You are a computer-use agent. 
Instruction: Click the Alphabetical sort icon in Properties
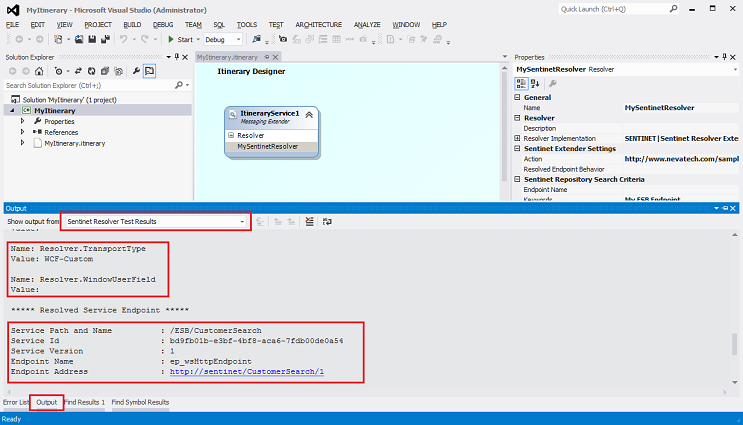pos(534,83)
